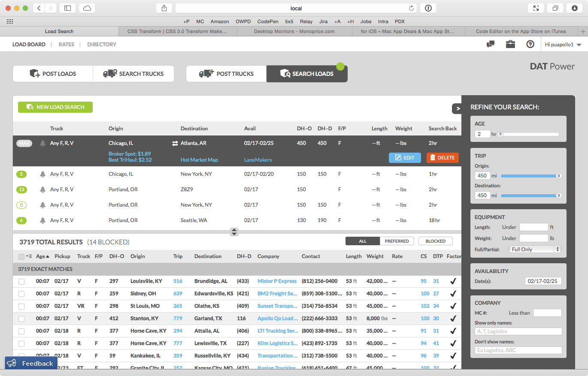Open the messages chat bubbles icon
The image size is (588, 376).
[x=491, y=44]
